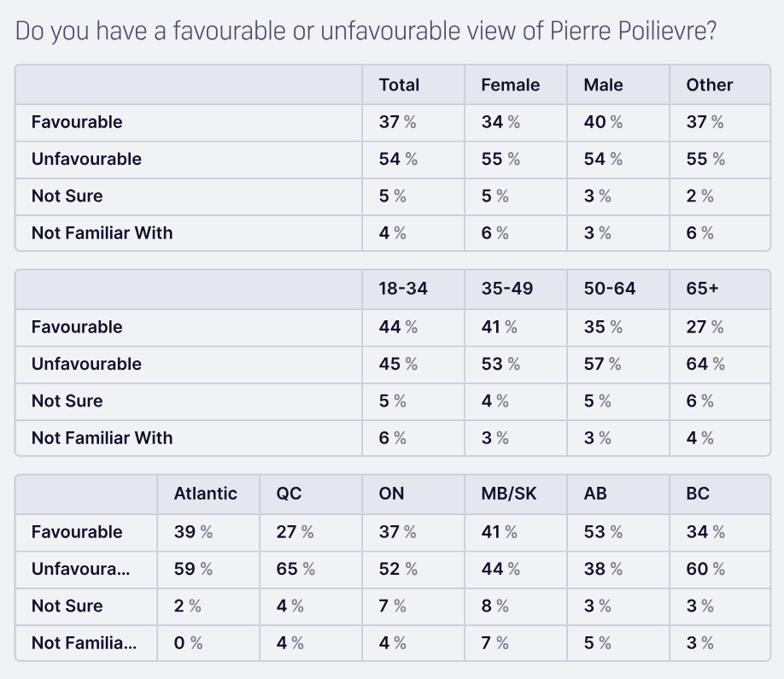Viewport: 784px width, 679px height.
Task: Click the truncated "Not Familia..." row label
Action: pyautogui.click(x=84, y=643)
